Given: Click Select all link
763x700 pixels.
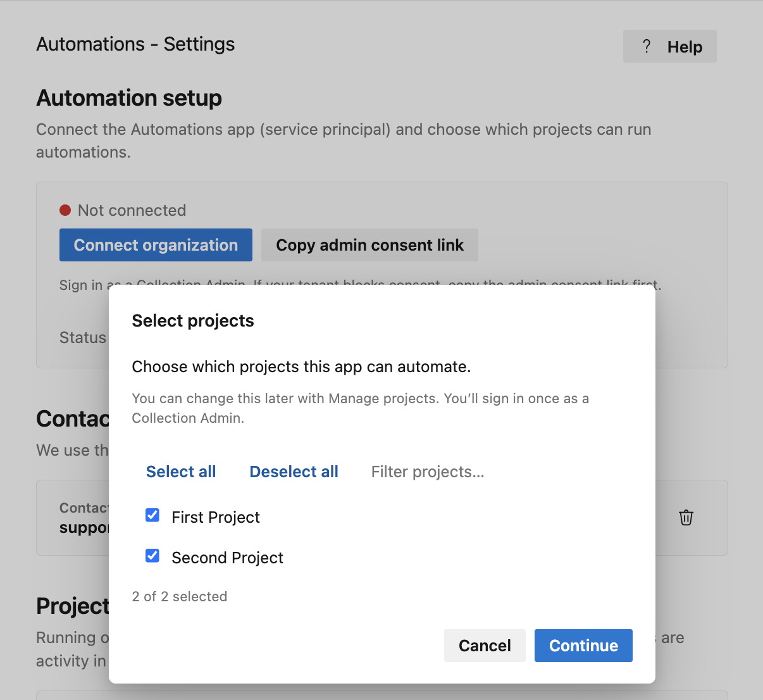Looking at the screenshot, I should (181, 472).
